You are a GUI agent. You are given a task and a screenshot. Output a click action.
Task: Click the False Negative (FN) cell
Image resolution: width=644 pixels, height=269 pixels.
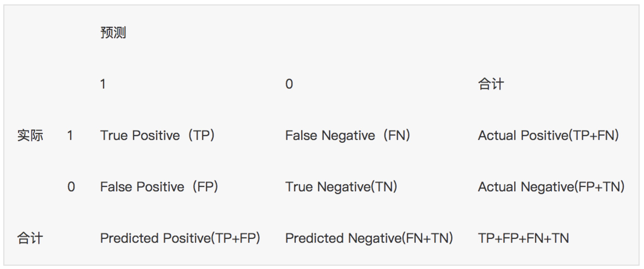point(348,135)
